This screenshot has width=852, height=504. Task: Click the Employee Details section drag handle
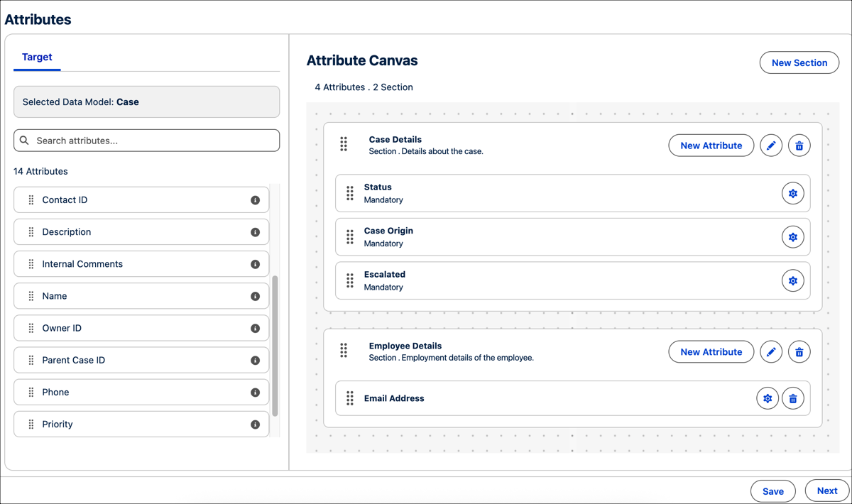[x=344, y=351]
